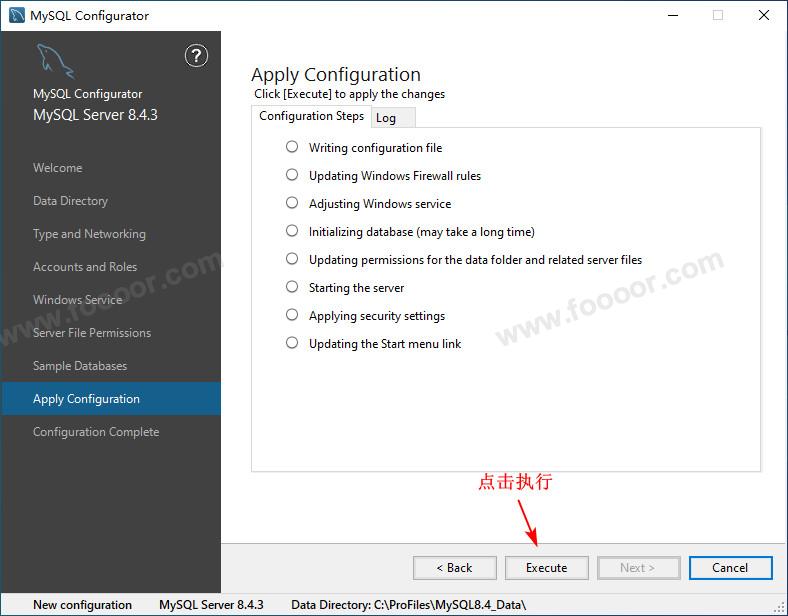
Task: Select the Updating Windows Firewall rules circle
Action: [x=292, y=175]
